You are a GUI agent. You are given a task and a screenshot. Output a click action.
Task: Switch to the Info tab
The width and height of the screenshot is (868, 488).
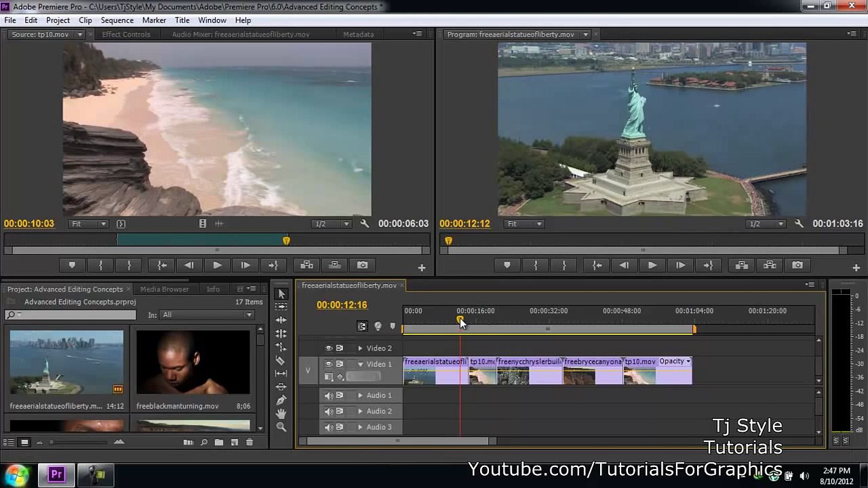213,289
